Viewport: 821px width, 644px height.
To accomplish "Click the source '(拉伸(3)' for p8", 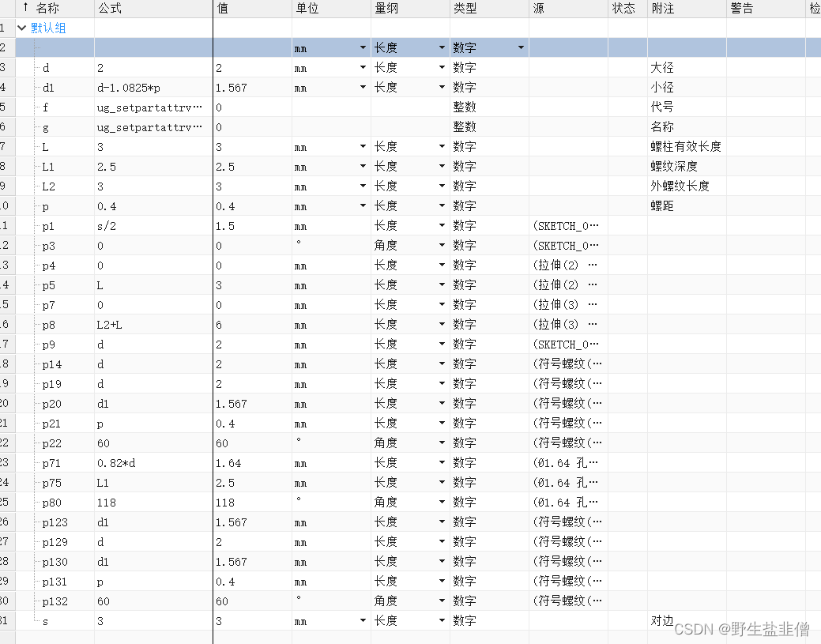I will point(555,324).
